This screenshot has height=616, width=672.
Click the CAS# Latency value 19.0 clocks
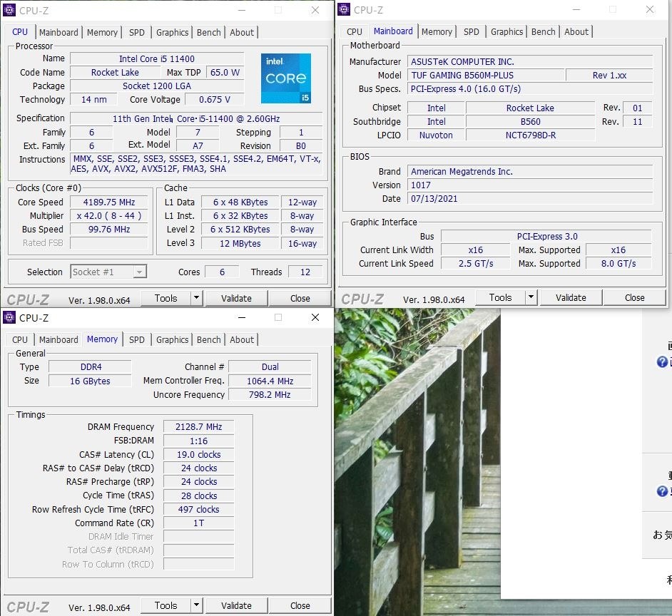click(x=198, y=454)
